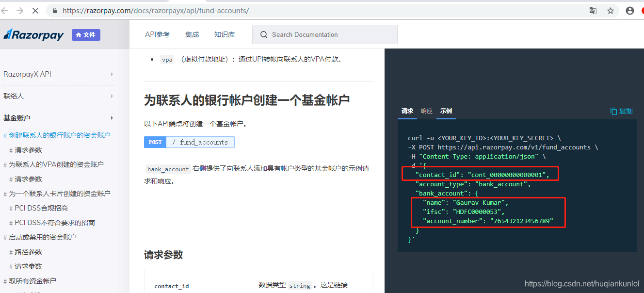Click the curl -u command line
Screen dimensions: 644x293
[x=484, y=138]
